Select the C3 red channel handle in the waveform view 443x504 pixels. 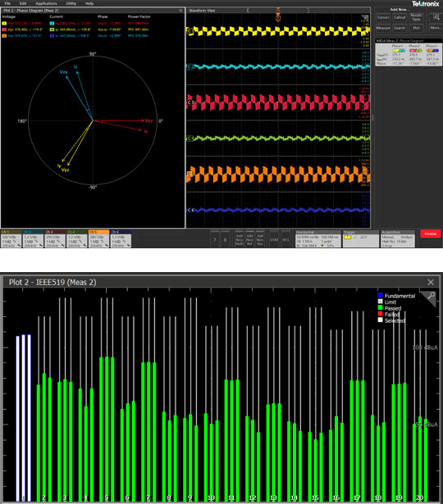(190, 102)
